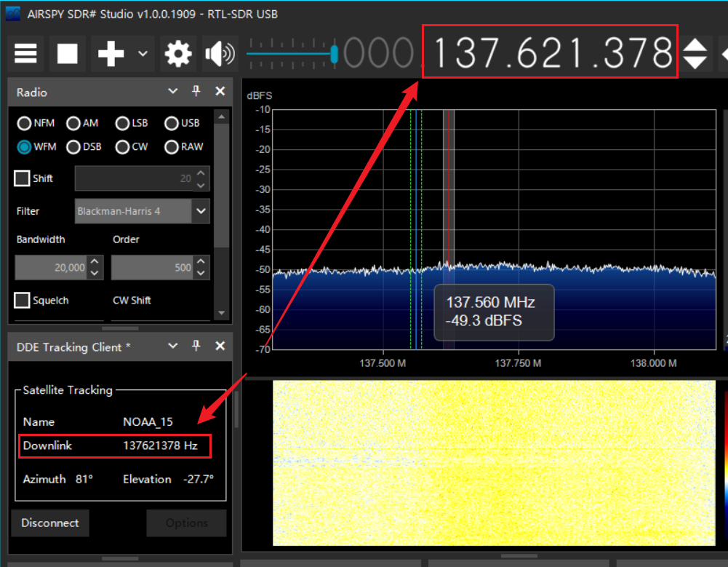
Task: Stop the radio with the square button
Action: click(x=68, y=54)
